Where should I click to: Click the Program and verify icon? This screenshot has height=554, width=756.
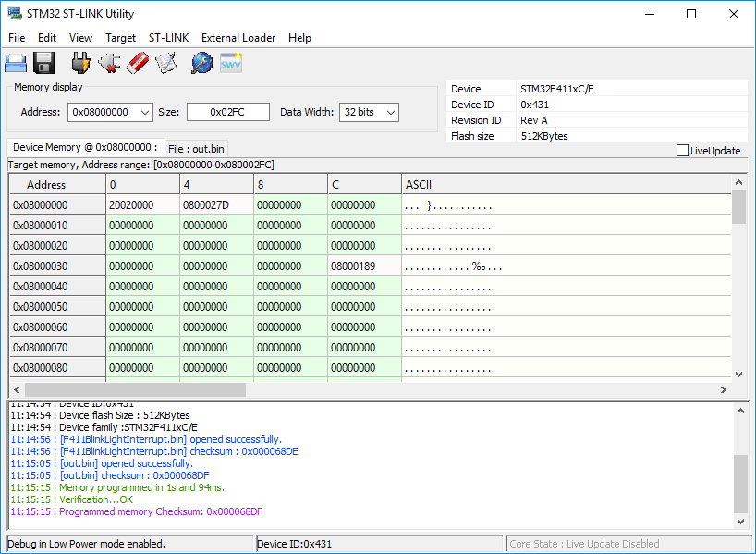(x=166, y=63)
